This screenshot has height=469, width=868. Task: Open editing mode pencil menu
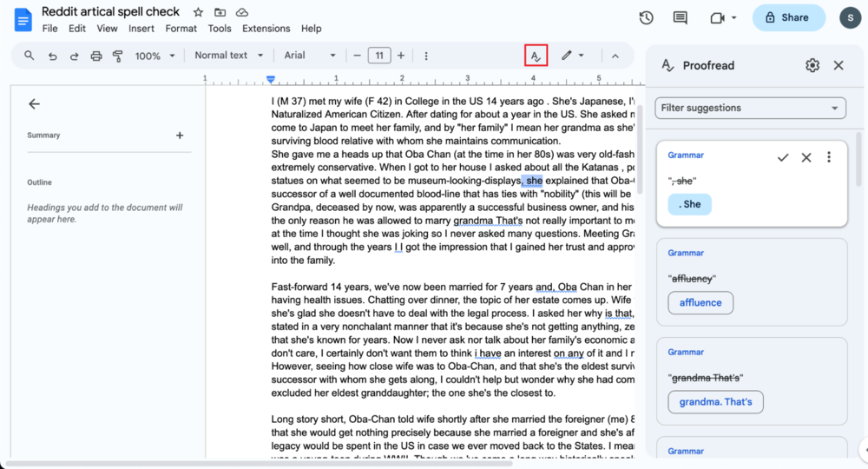(x=572, y=56)
